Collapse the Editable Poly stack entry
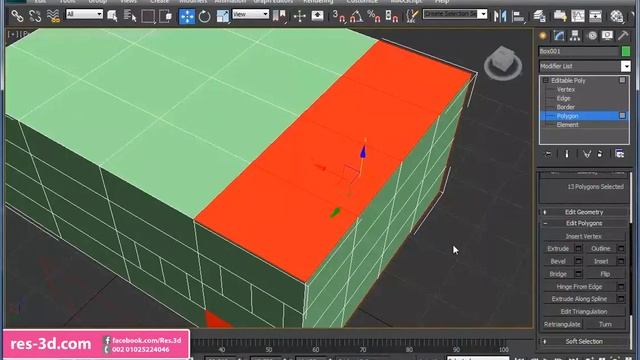The height and width of the screenshot is (360, 640). 546,81
